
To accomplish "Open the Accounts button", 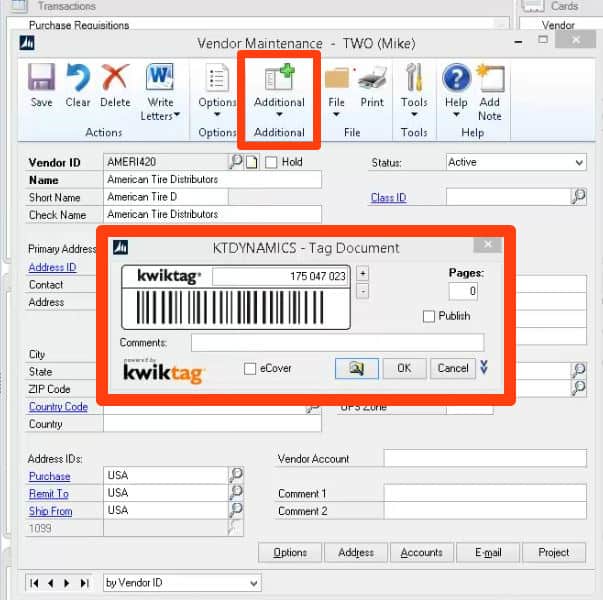I will coord(422,552).
